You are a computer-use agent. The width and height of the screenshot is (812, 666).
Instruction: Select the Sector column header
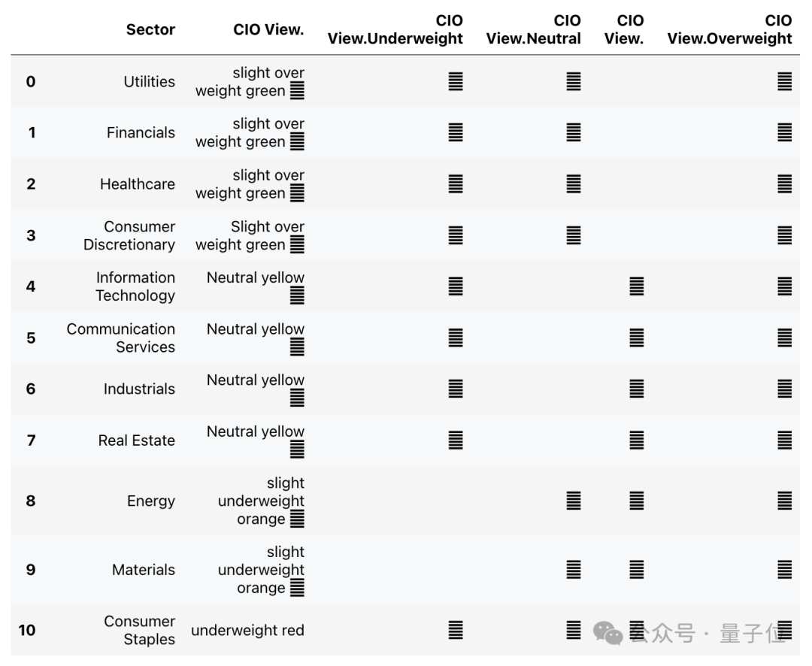tap(150, 30)
